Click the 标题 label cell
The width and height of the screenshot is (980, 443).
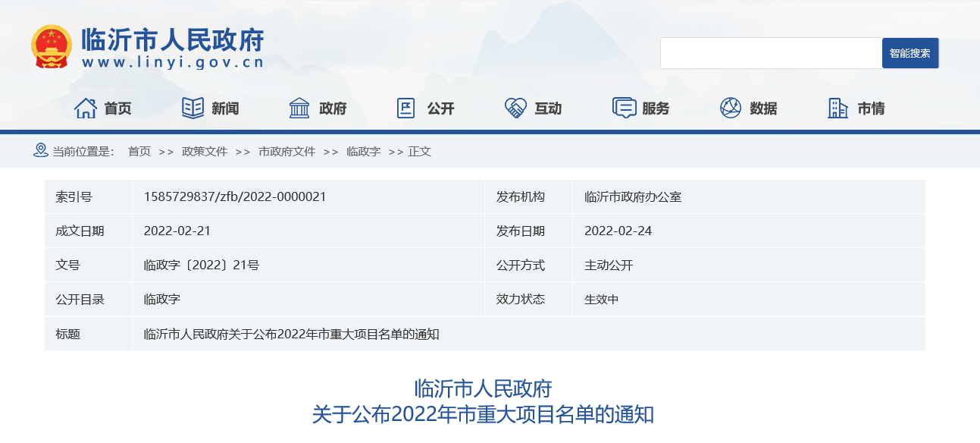click(x=89, y=334)
